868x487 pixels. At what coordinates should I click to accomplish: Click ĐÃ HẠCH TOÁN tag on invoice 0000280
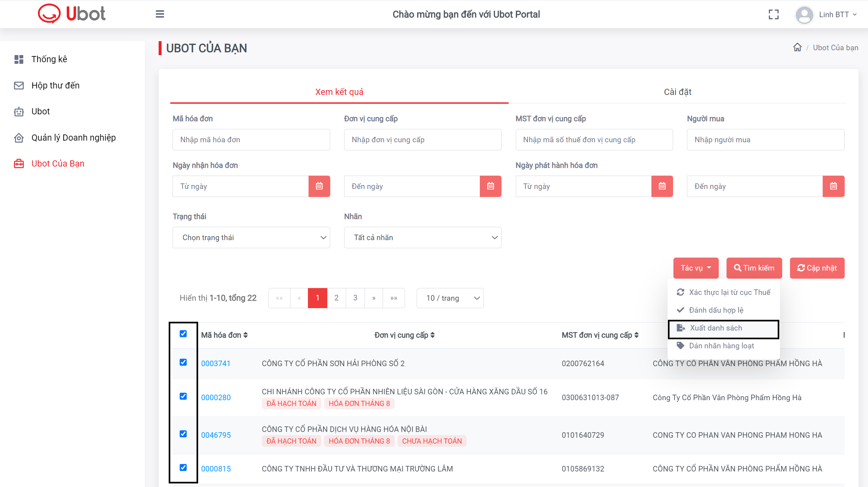click(x=291, y=403)
